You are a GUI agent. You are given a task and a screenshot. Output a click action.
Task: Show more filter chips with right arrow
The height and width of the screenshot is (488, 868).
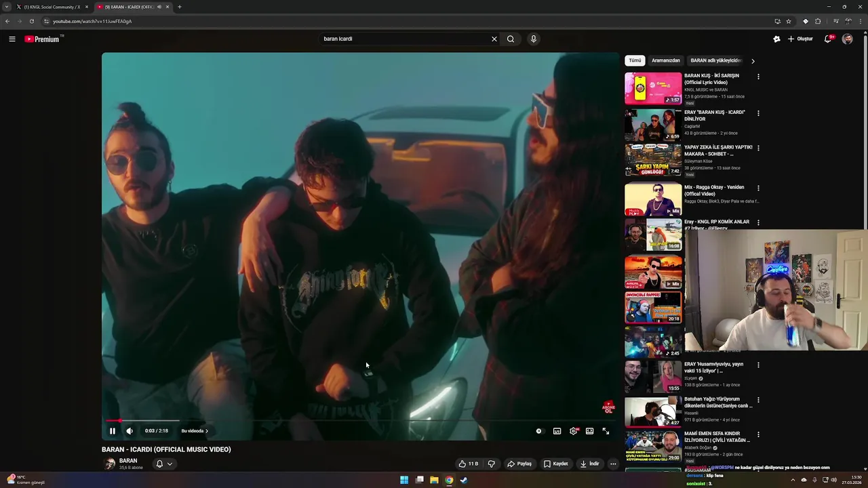[753, 61]
